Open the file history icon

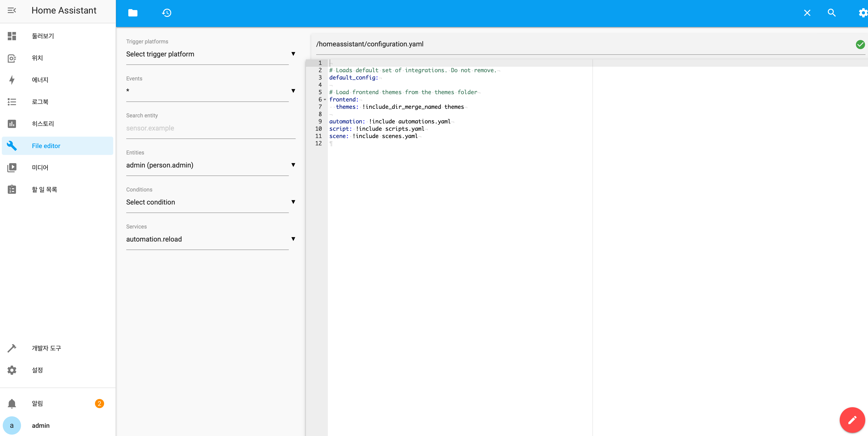pos(166,13)
